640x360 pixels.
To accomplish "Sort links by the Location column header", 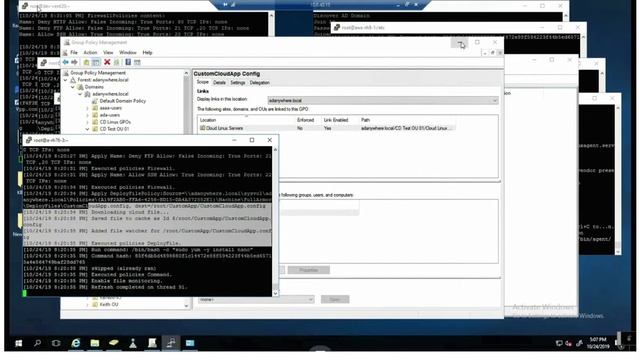I will click(x=247, y=120).
